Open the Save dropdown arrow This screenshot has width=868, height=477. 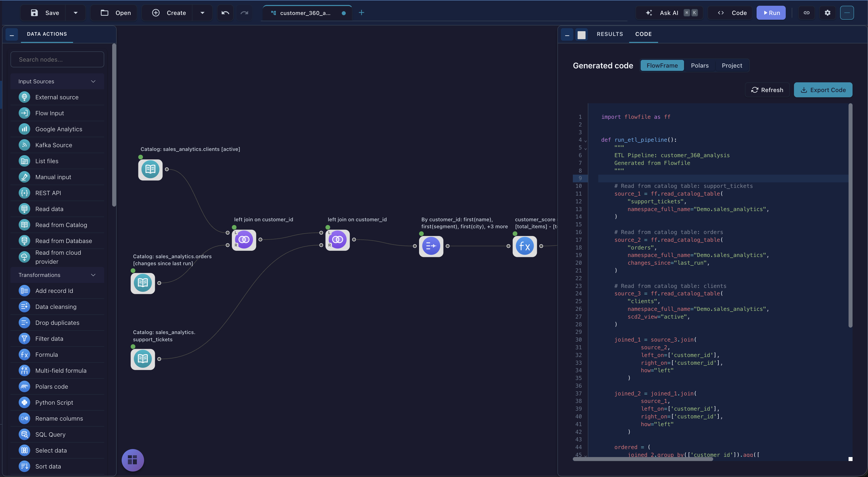click(x=76, y=13)
